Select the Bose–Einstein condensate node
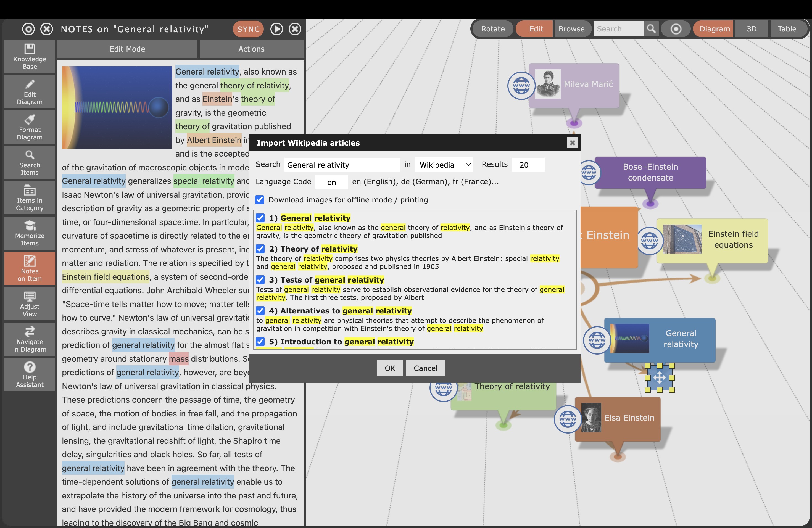This screenshot has height=528, width=812. tap(650, 172)
